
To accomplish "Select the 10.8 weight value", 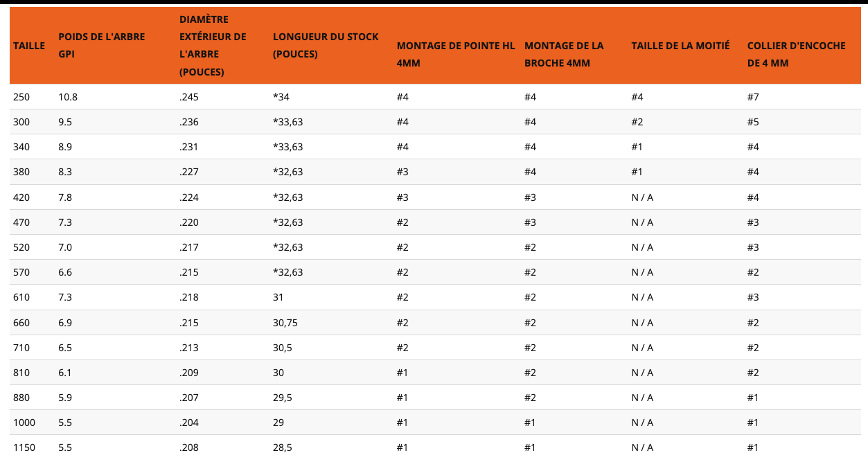I will (68, 97).
